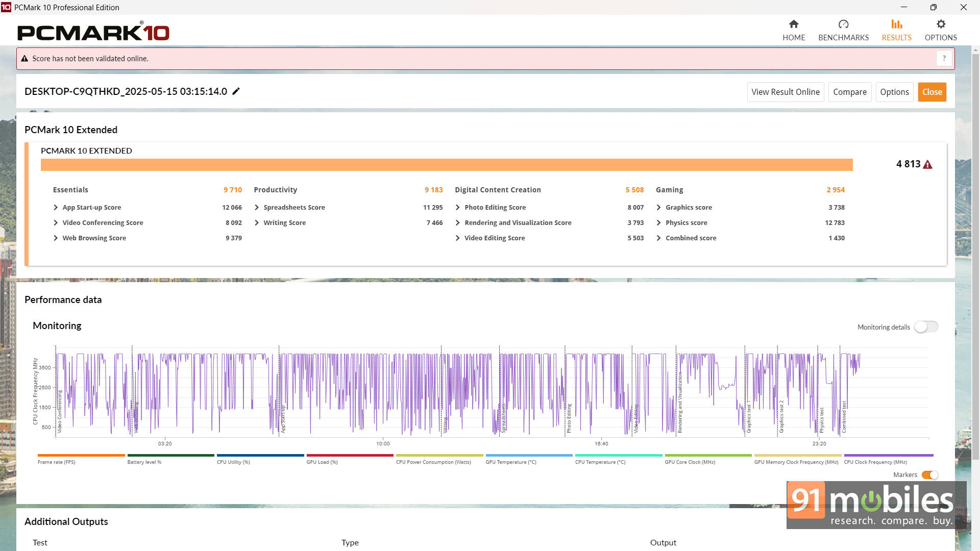Expand Combined score row
Image resolution: width=980 pixels, height=551 pixels.
[659, 238]
